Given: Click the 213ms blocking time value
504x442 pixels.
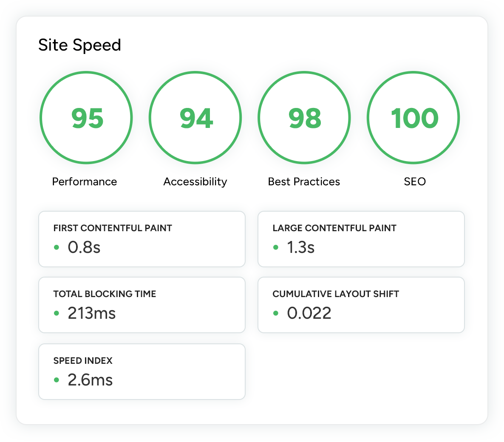Looking at the screenshot, I should coord(91,314).
